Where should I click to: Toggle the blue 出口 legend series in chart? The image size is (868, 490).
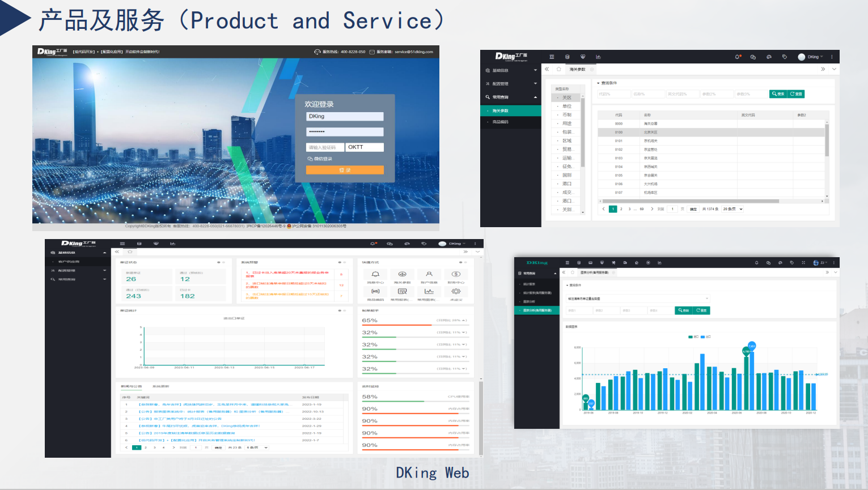coord(705,336)
